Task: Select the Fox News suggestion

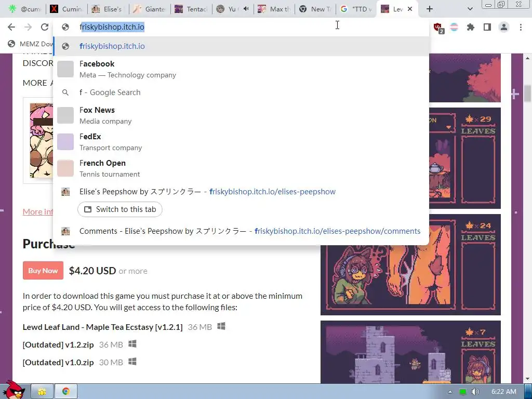Action: tap(241, 115)
